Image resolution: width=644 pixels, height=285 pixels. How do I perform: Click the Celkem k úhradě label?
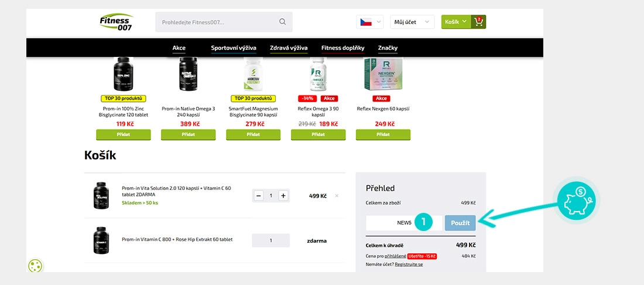(x=385, y=246)
